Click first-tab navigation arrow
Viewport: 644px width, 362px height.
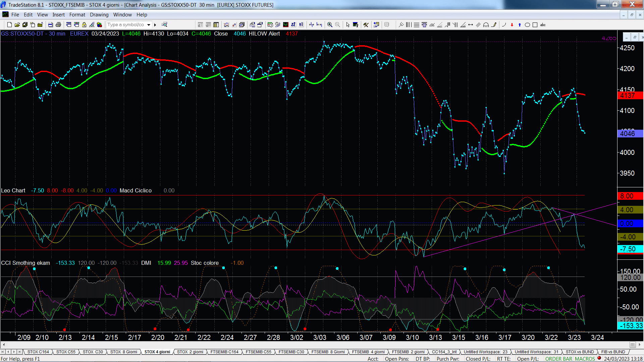(x=3, y=352)
